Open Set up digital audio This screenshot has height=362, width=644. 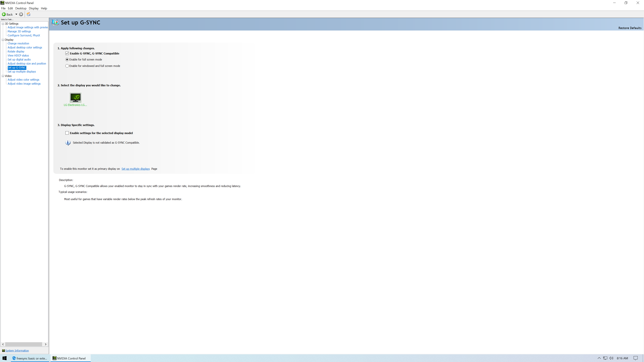tap(19, 59)
